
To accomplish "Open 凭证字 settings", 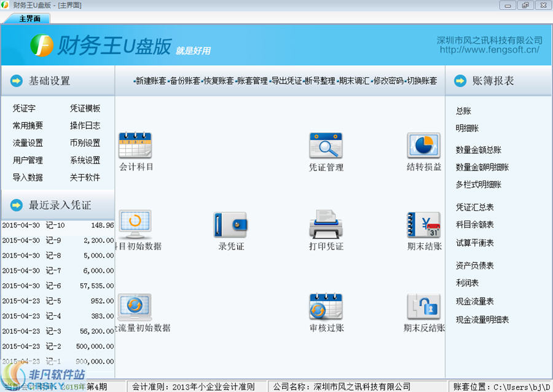I will click(24, 108).
